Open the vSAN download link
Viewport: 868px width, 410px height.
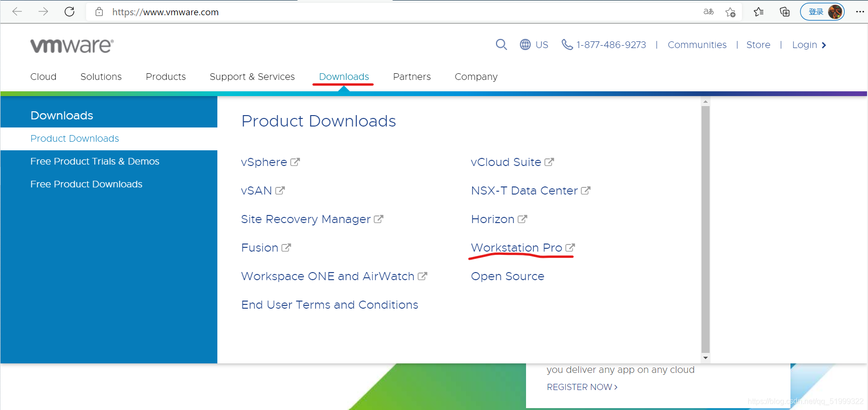click(x=256, y=191)
